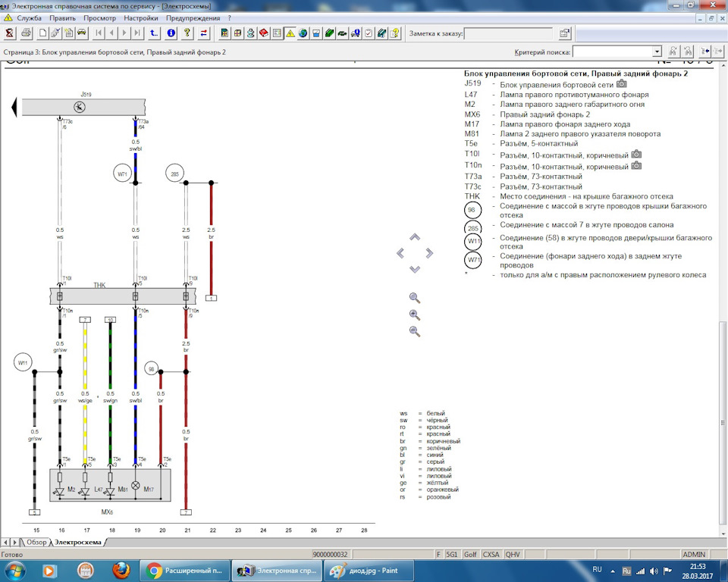
Task: Click the plain magnifier icon
Action: coord(415,298)
